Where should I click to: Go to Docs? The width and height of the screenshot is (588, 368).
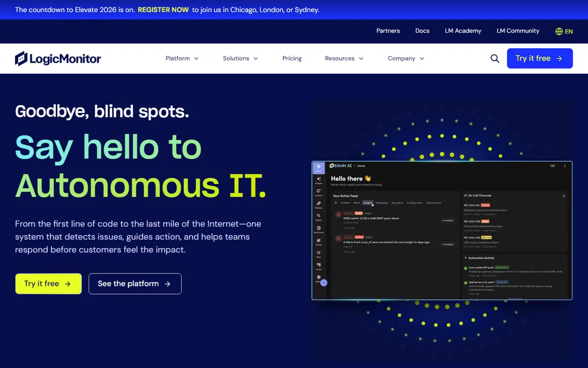coord(422,31)
